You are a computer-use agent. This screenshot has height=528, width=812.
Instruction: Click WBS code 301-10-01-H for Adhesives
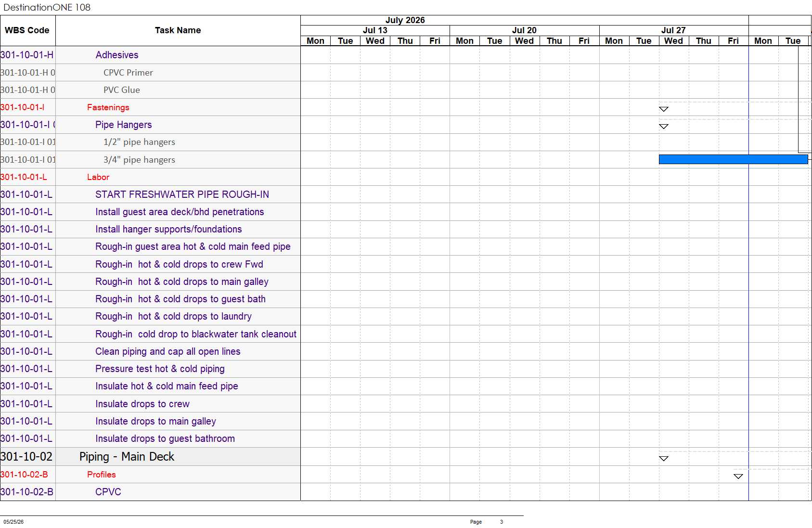click(x=27, y=55)
